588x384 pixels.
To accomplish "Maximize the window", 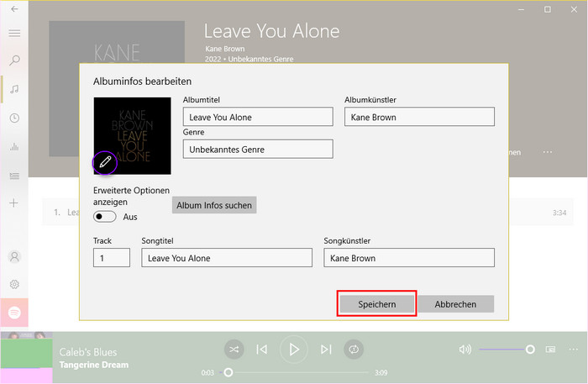I will [x=548, y=9].
